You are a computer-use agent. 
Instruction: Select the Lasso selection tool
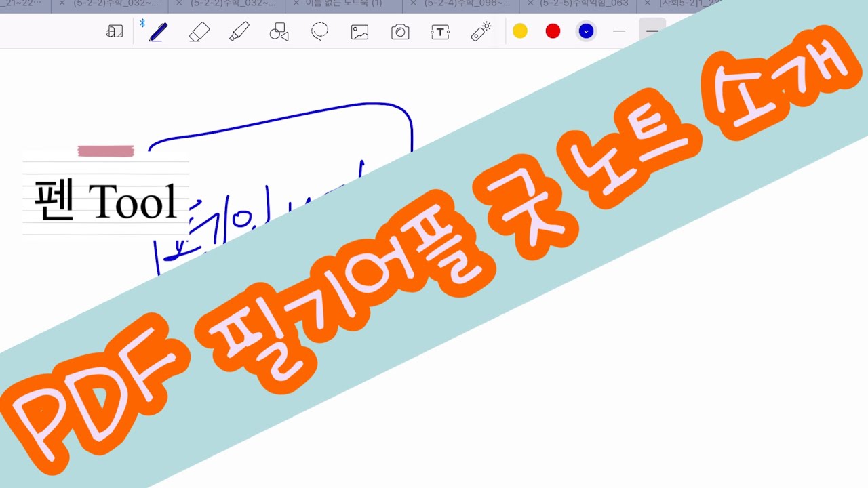point(319,32)
